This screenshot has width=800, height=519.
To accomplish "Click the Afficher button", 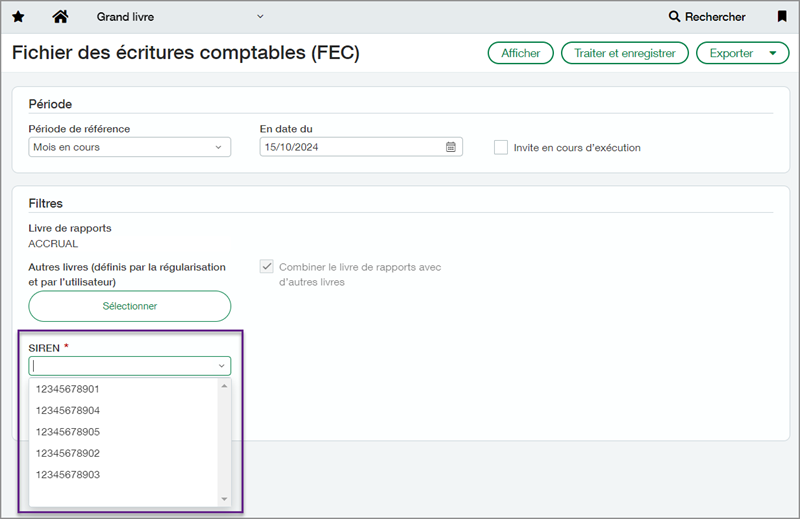I will click(520, 53).
